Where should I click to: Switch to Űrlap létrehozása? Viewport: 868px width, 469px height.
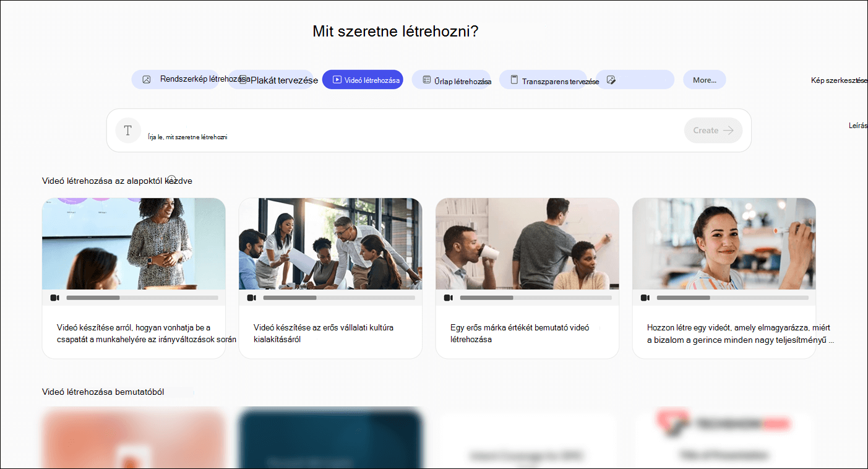point(451,80)
